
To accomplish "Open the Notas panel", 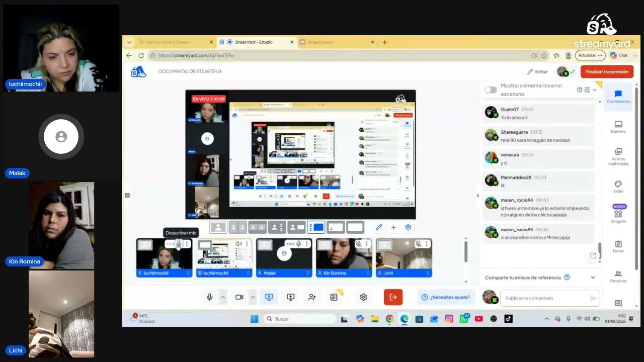I will 618,246.
